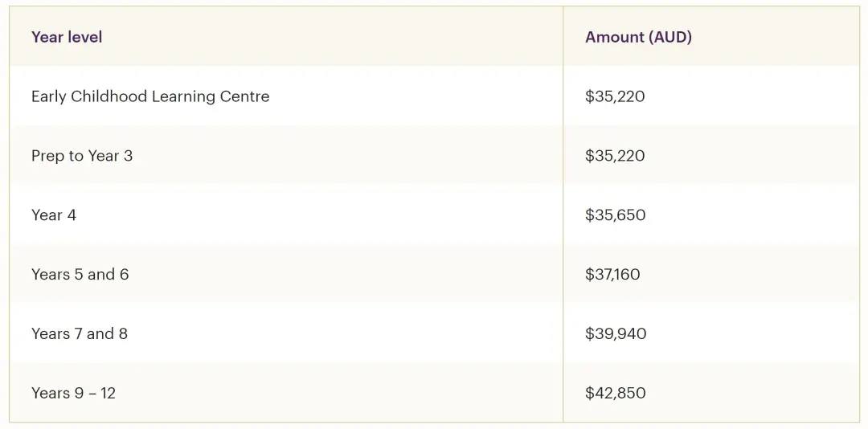Click the $39,940 amount
This screenshot has width=868, height=429.
click(x=616, y=333)
